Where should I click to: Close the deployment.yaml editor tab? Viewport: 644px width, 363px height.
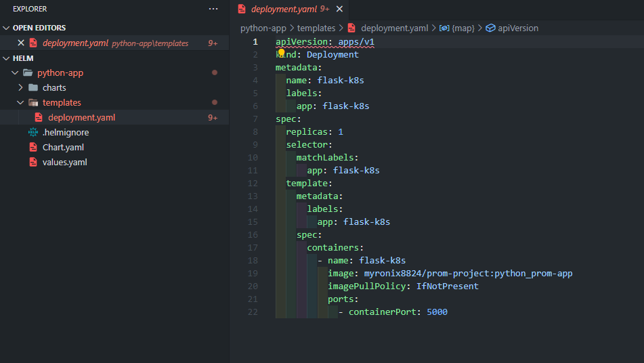click(x=340, y=9)
